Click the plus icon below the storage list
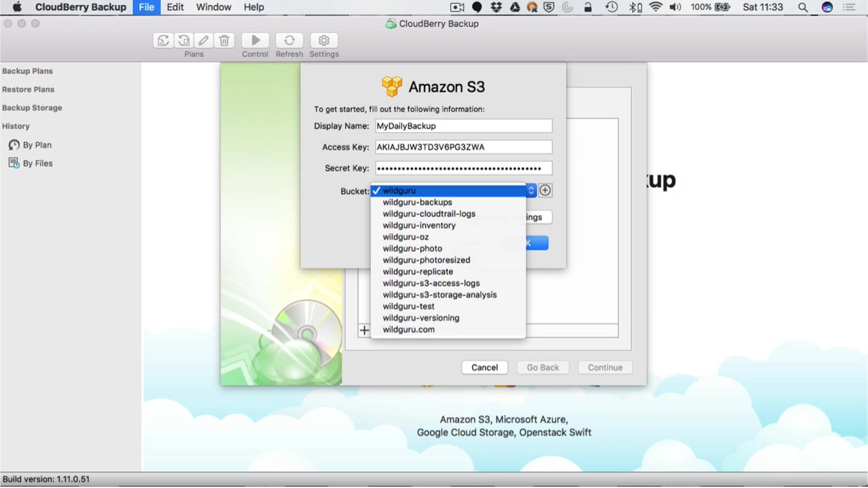 [x=364, y=330]
